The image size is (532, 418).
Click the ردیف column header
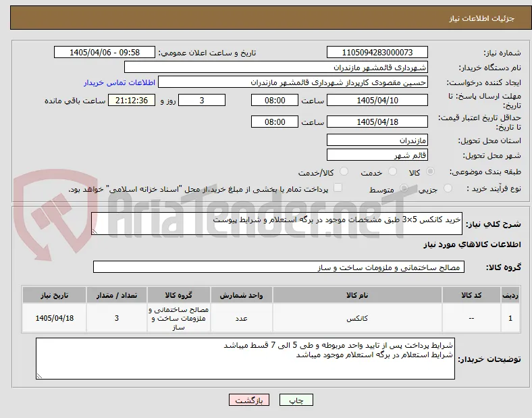[x=510, y=295]
